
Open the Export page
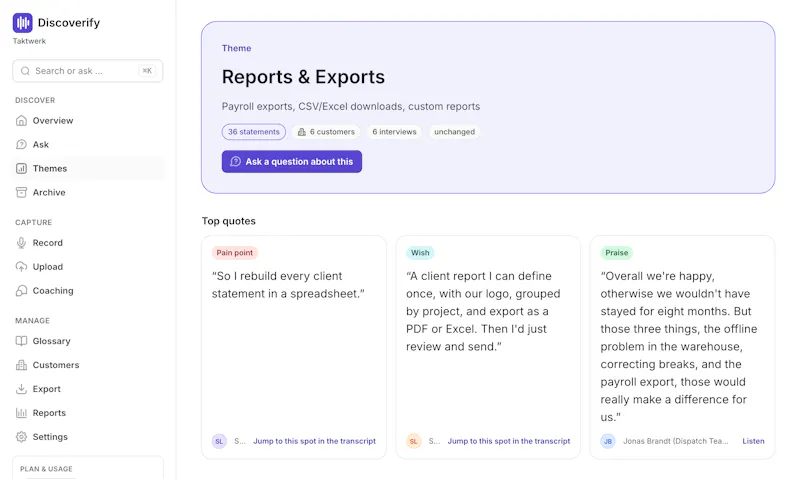(x=88, y=389)
